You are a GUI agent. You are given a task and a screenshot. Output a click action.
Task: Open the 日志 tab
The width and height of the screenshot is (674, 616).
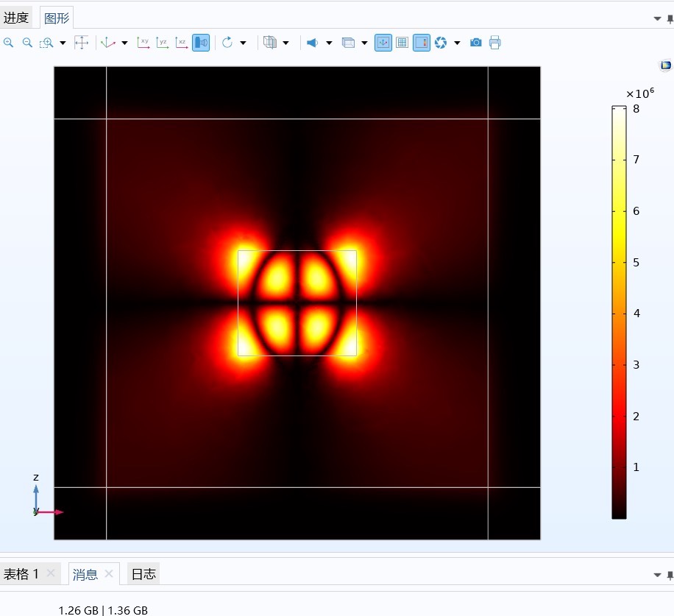coord(143,574)
